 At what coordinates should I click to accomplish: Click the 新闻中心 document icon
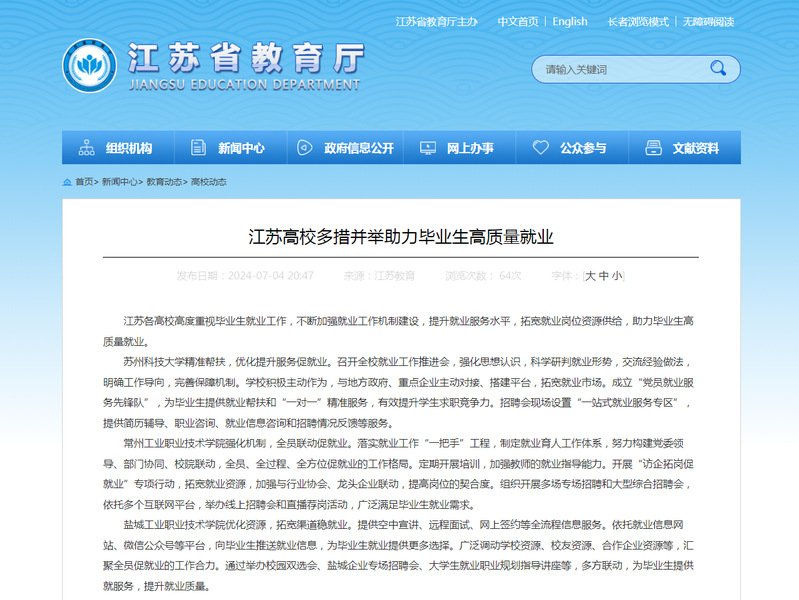tap(199, 148)
